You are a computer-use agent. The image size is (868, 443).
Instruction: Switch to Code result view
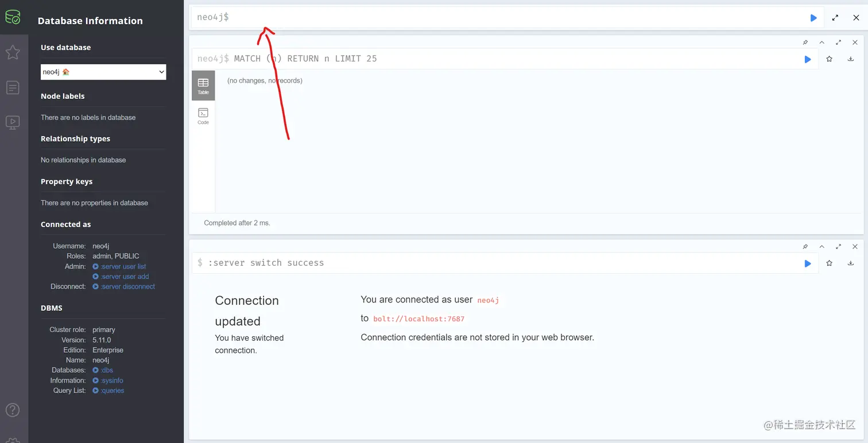pos(203,116)
